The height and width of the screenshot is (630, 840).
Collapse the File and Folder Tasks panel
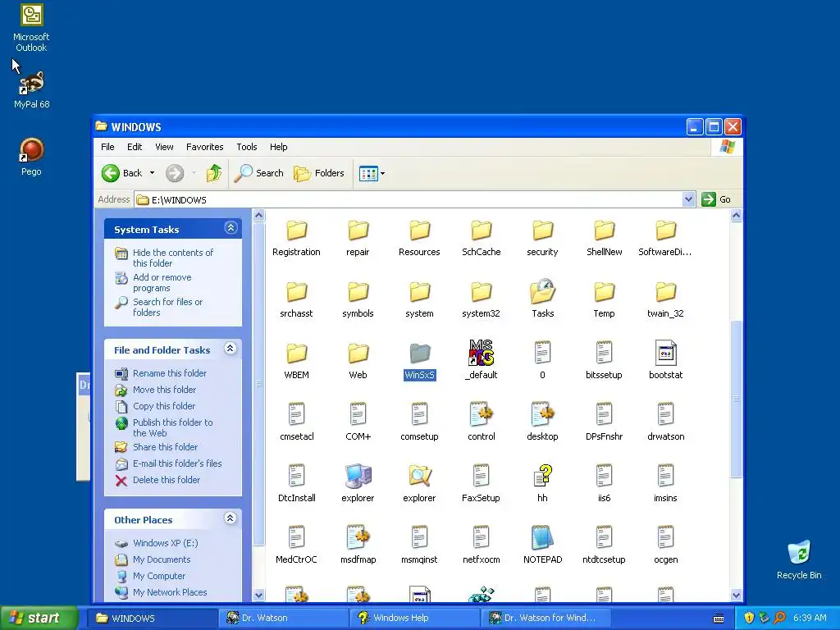231,349
